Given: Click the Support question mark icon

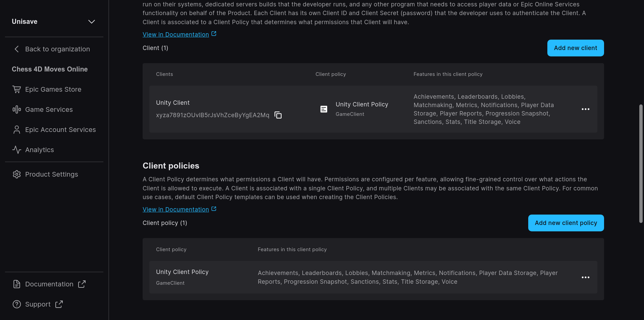Looking at the screenshot, I should click(x=16, y=304).
